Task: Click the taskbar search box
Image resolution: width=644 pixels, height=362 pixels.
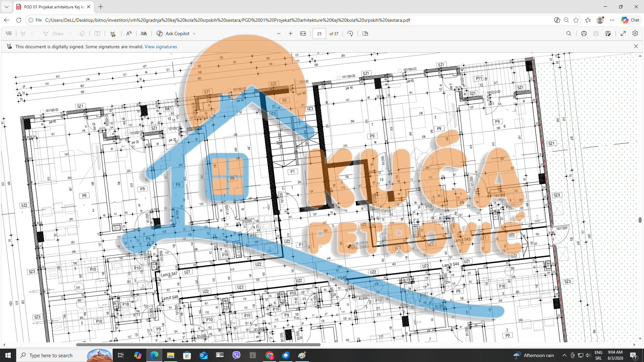Action: click(x=64, y=355)
